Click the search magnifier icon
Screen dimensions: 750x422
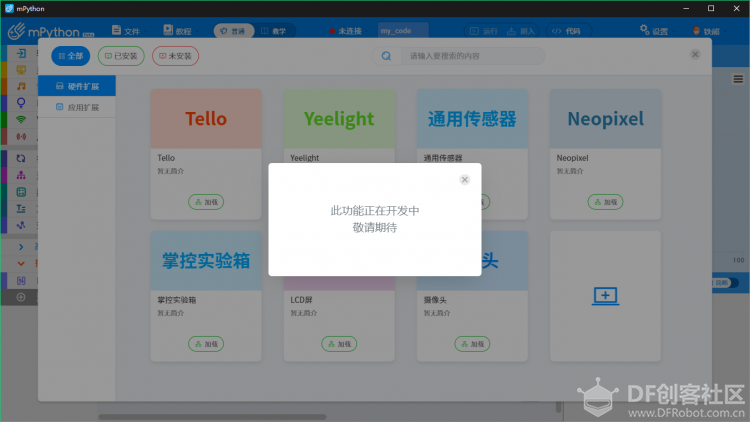pyautogui.click(x=386, y=56)
